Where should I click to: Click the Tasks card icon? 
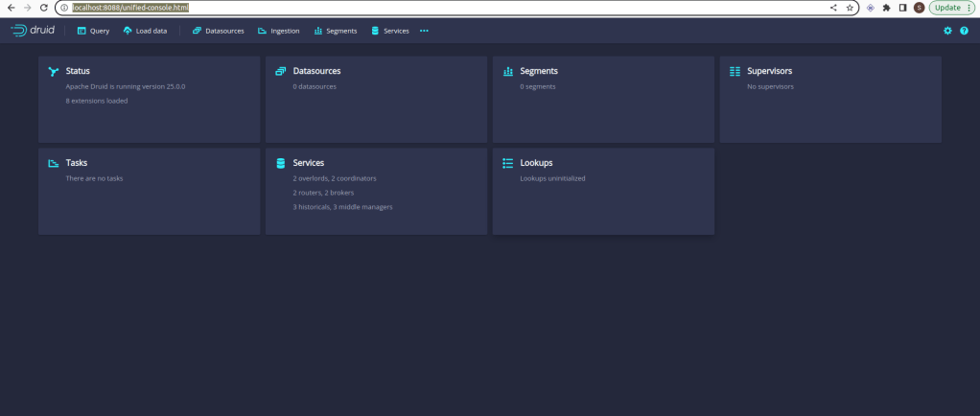(x=54, y=163)
